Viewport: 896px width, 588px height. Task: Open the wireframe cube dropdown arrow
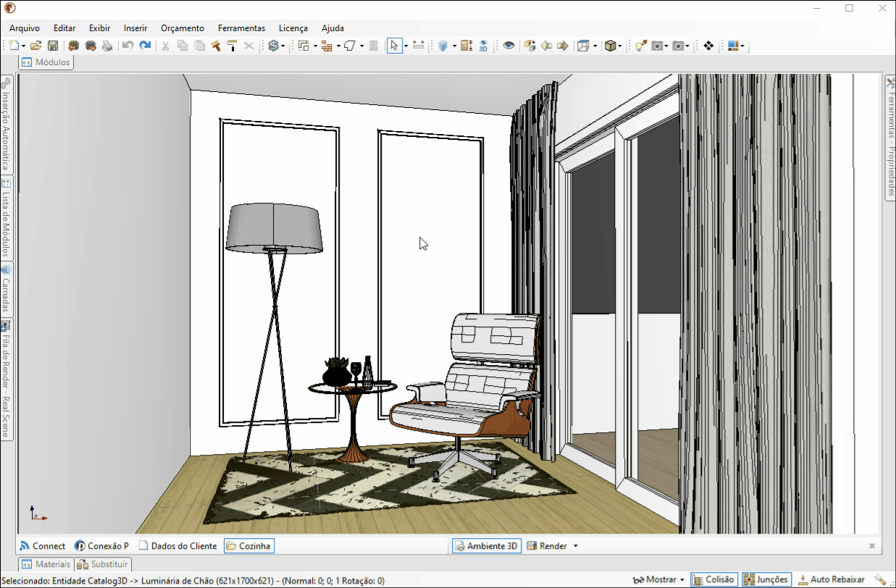pos(595,46)
